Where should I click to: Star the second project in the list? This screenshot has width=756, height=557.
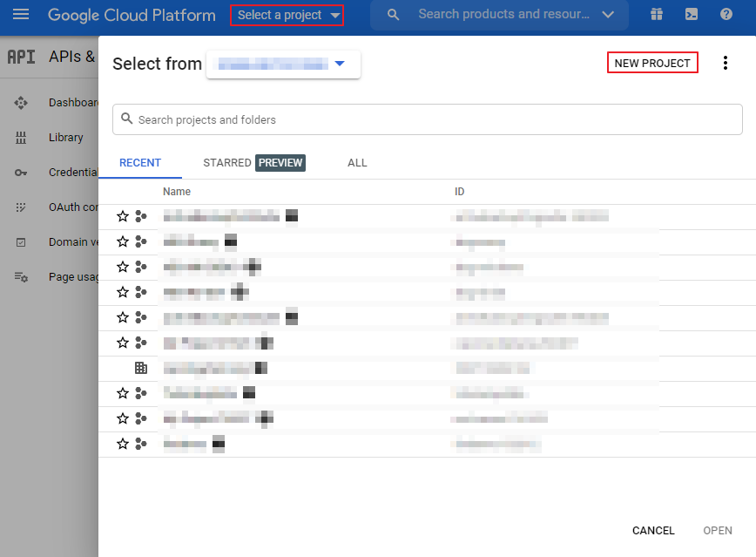click(123, 241)
